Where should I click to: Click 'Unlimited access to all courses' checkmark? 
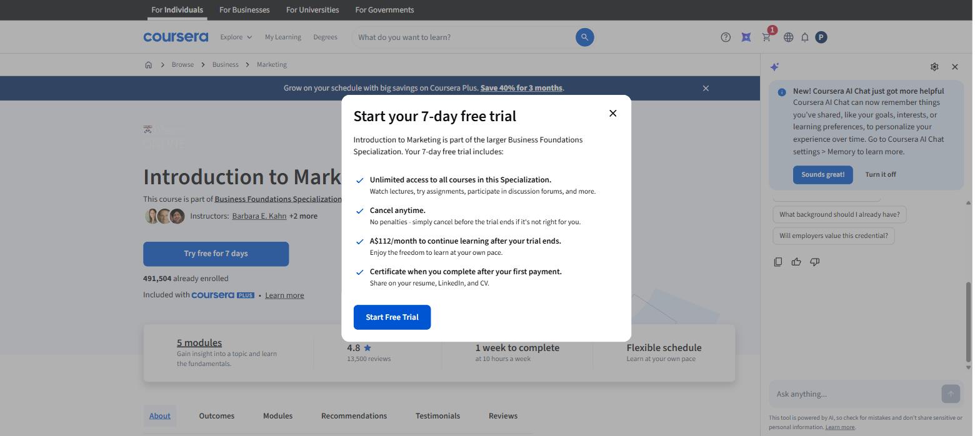(x=359, y=181)
